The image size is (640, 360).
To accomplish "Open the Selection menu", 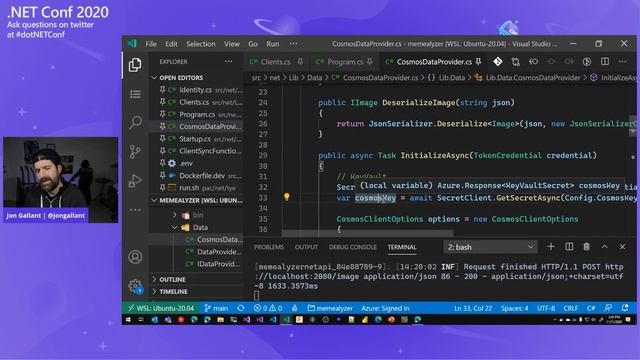I will pos(200,44).
